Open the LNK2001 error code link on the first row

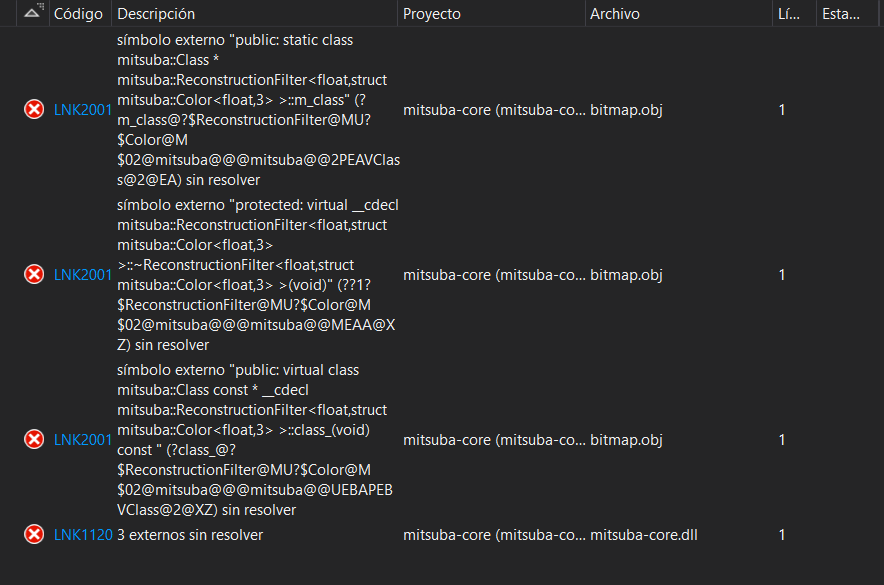pyautogui.click(x=81, y=109)
